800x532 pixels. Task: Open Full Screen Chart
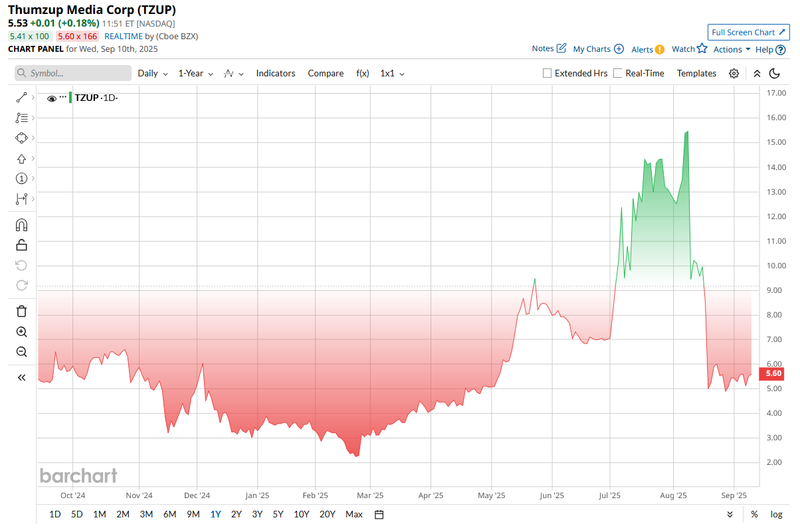[749, 33]
